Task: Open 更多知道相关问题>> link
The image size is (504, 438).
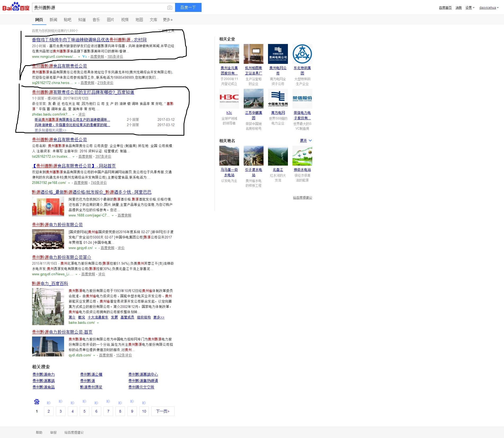Action: click(51, 130)
